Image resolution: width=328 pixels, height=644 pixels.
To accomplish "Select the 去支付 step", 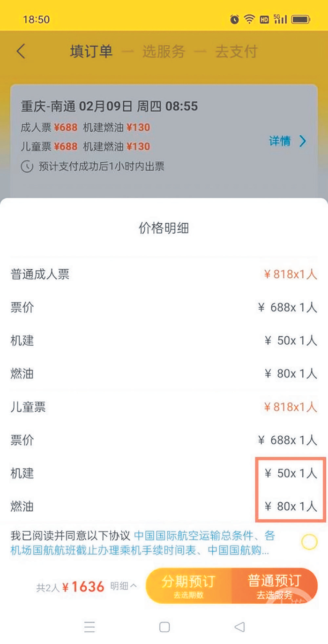I will click(236, 51).
